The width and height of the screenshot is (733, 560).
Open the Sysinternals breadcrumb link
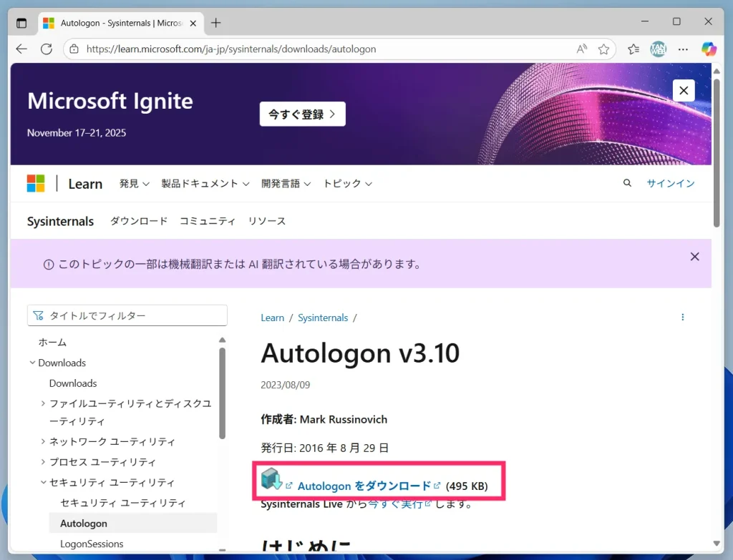pos(323,318)
